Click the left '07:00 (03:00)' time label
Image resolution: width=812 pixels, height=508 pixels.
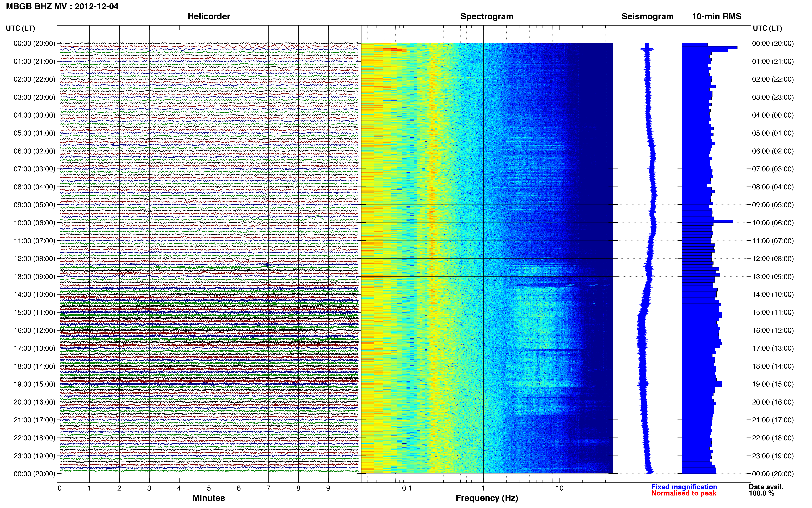pos(34,169)
